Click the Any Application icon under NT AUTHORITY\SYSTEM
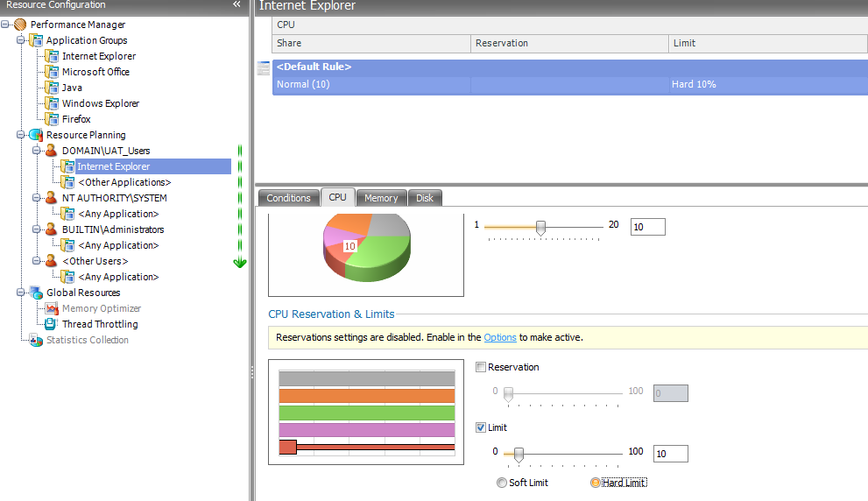The width and height of the screenshot is (868, 501). tap(67, 214)
